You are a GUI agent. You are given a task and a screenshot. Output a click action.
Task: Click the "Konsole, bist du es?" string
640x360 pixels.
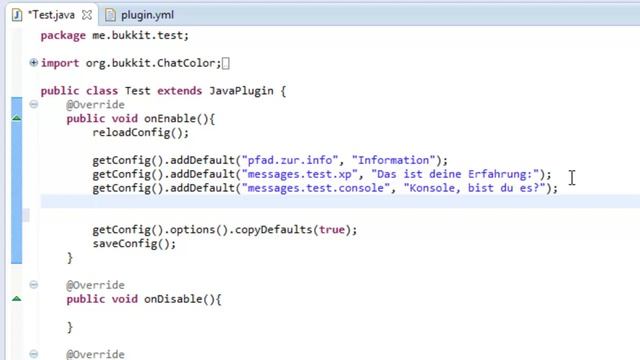click(x=474, y=188)
